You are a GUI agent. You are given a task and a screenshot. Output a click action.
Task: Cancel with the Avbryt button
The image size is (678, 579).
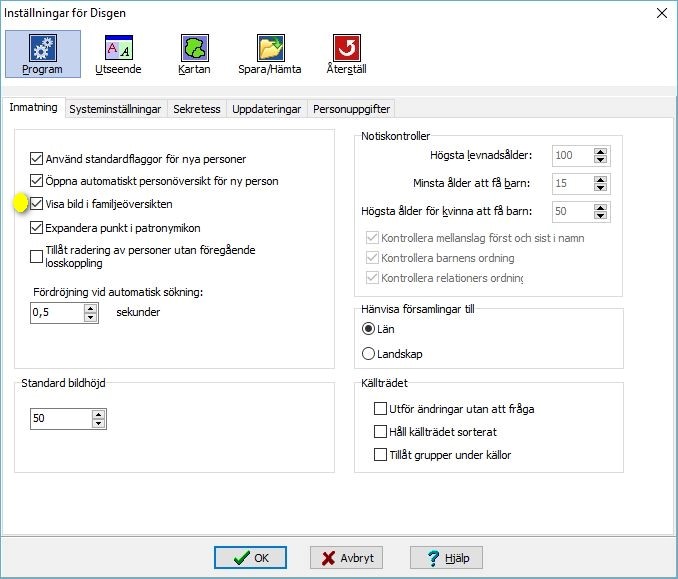tap(346, 557)
